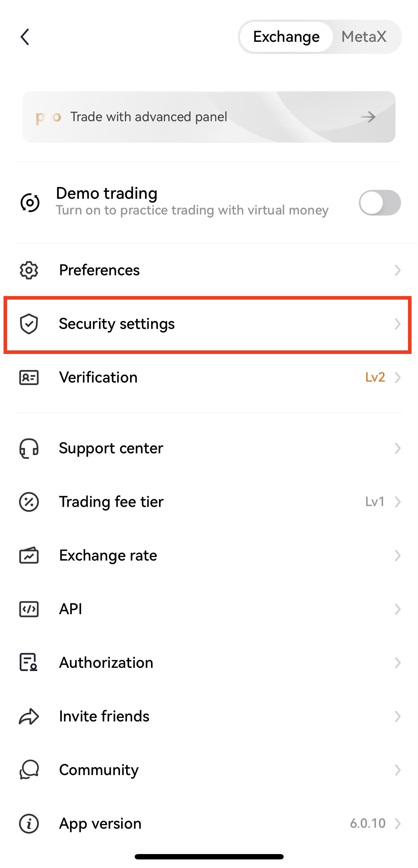This screenshot has height=868, width=418.
Task: Open the Community menu entry
Action: tap(209, 770)
